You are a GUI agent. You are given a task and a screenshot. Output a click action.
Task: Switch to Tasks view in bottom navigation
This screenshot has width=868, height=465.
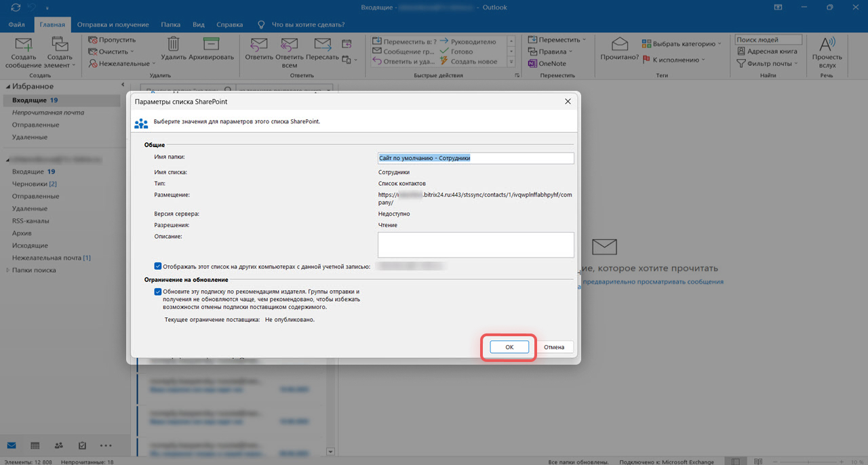pos(82,445)
